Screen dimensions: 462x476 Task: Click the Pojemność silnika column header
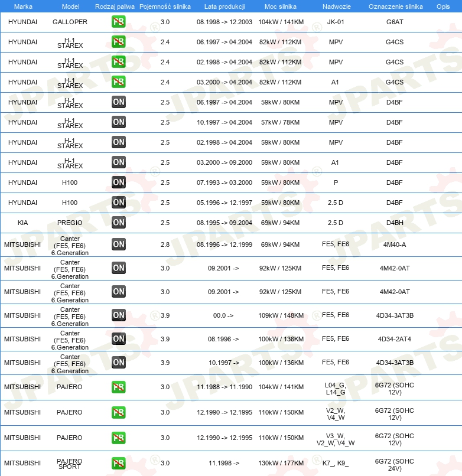[165, 6]
